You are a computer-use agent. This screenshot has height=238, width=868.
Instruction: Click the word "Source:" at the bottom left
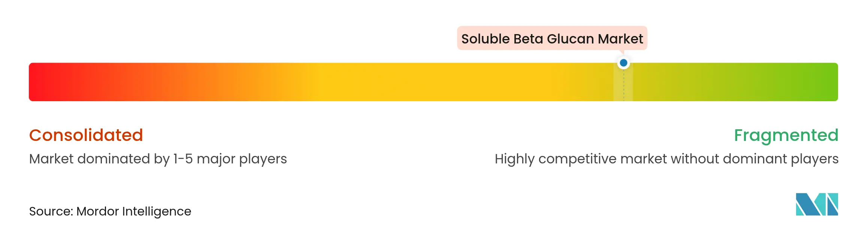click(51, 211)
